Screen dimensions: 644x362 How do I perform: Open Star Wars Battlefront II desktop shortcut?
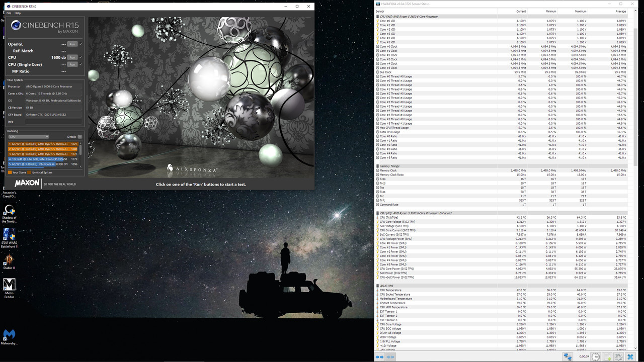9,237
